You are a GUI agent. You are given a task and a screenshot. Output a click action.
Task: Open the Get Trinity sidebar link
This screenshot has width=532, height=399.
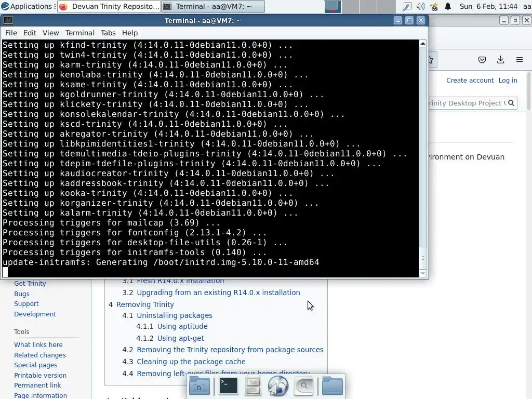coord(30,283)
